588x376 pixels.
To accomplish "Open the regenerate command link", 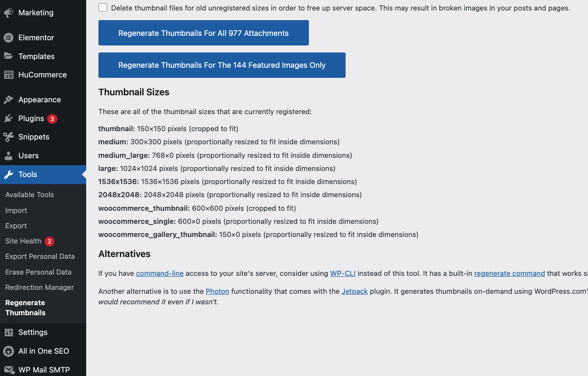I will (x=510, y=273).
